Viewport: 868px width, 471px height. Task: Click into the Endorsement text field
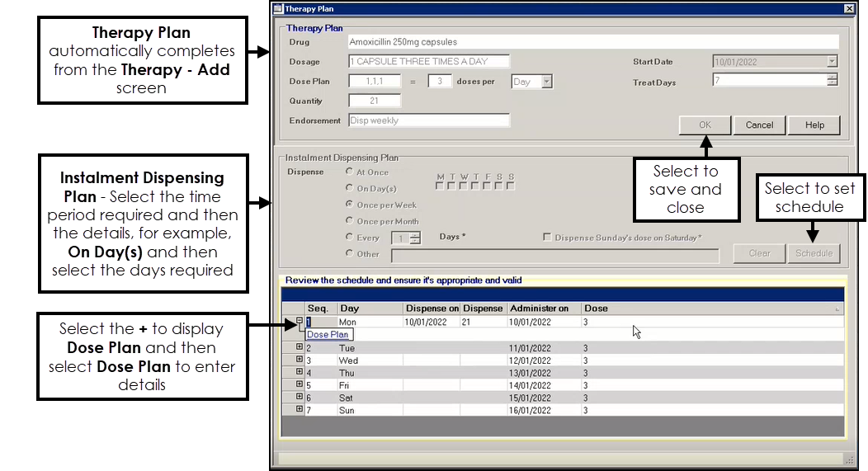tap(428, 120)
